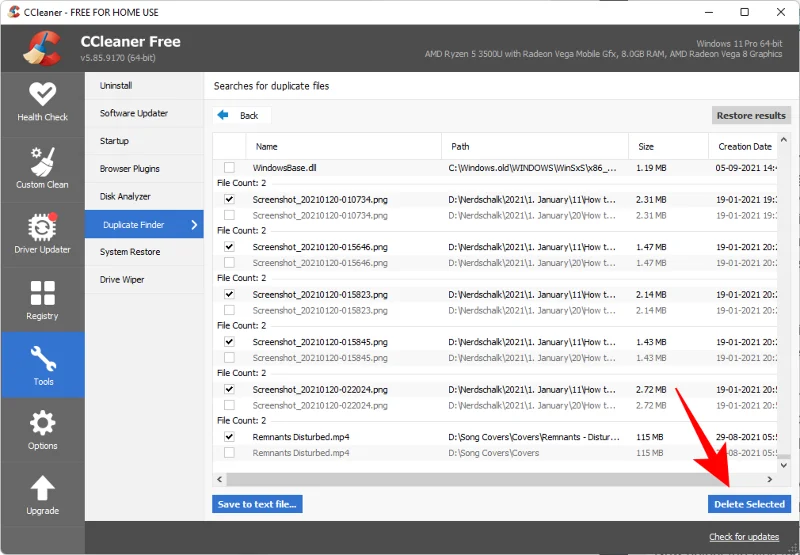Open the Registry grid icon
This screenshot has width=800, height=555.
coord(42,293)
